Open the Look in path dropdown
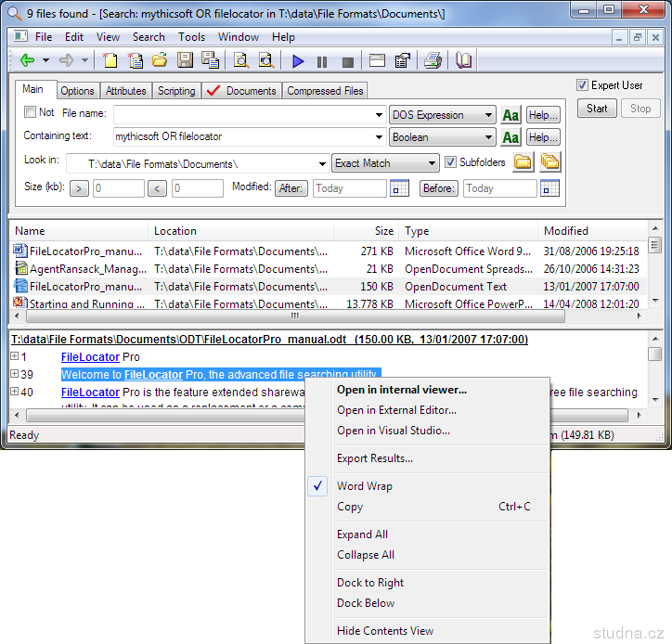 click(x=322, y=163)
